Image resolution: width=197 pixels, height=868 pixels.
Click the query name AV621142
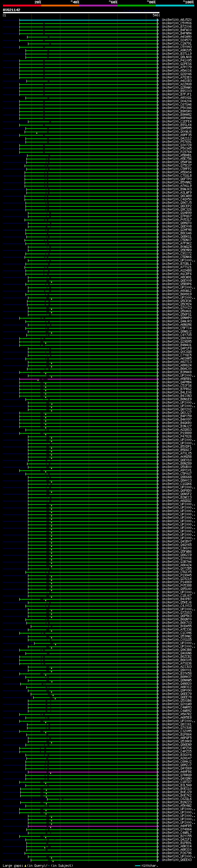coord(11,10)
